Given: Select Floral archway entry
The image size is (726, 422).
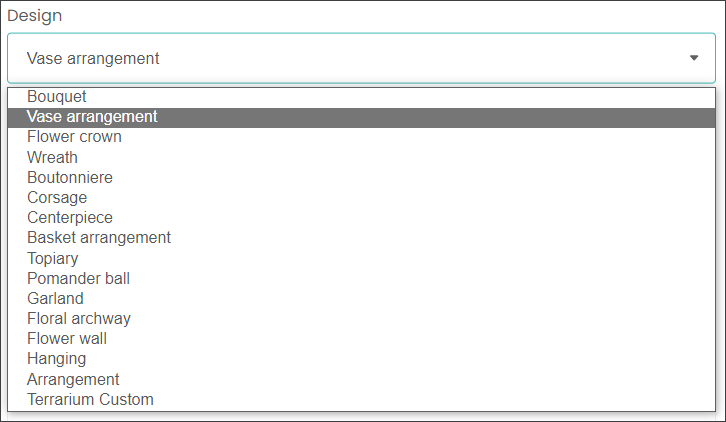Looking at the screenshot, I should (362, 319).
